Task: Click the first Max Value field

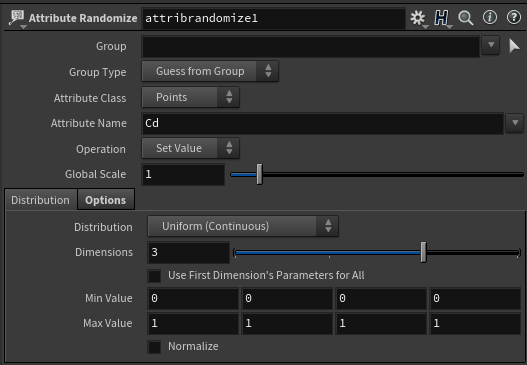Action: (x=193, y=324)
